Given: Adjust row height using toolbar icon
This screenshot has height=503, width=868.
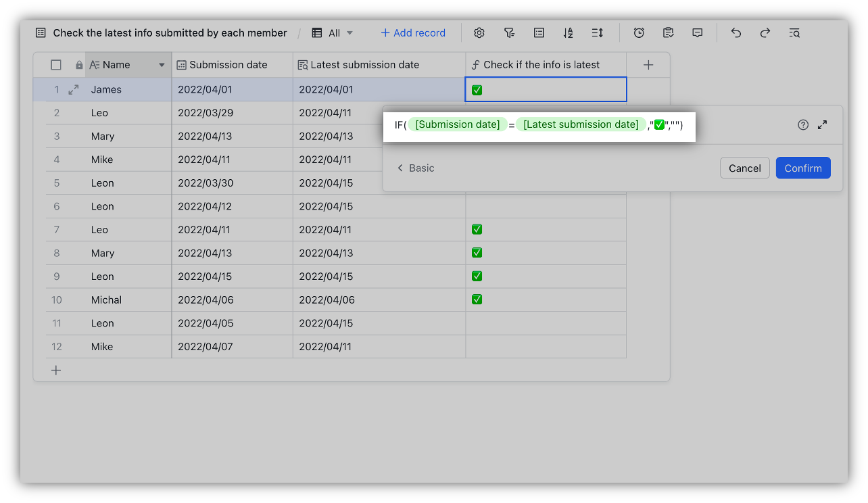Looking at the screenshot, I should [x=597, y=33].
